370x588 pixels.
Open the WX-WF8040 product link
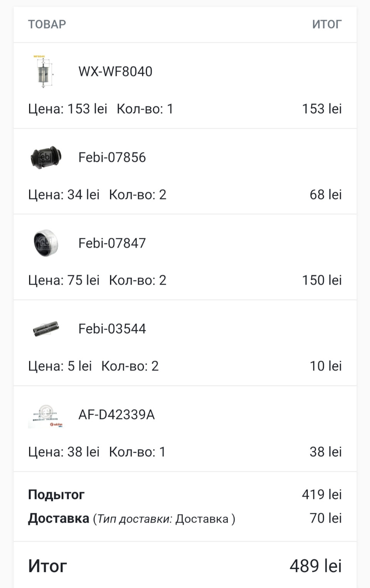115,72
